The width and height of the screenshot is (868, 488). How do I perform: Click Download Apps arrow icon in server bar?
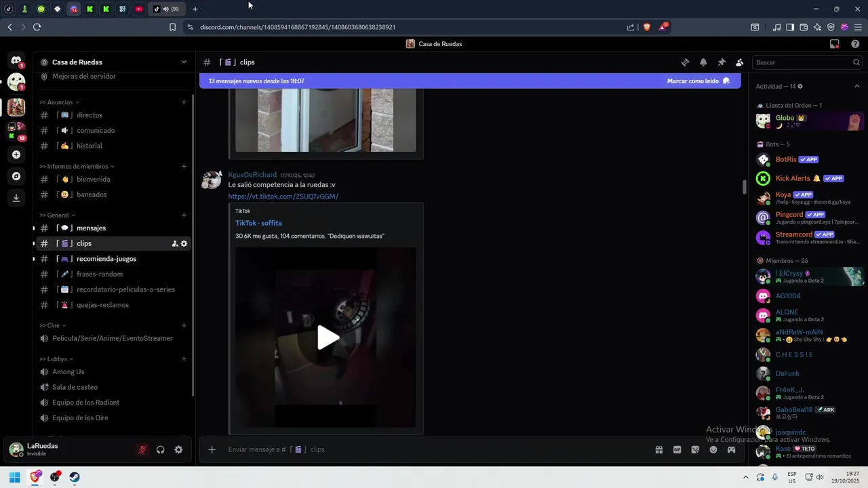16,198
